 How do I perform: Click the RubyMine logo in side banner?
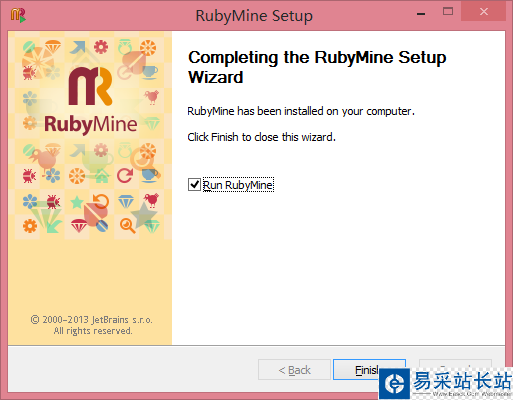coord(91,100)
